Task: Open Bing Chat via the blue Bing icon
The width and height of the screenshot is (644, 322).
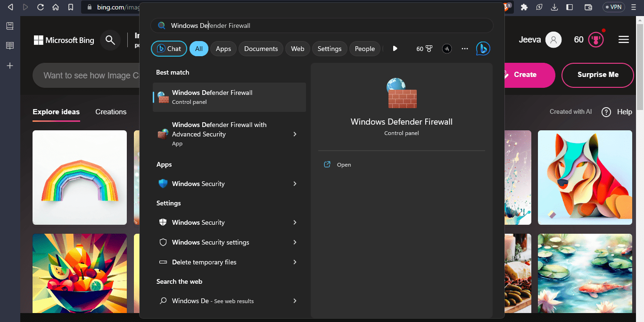Action: coord(483,48)
